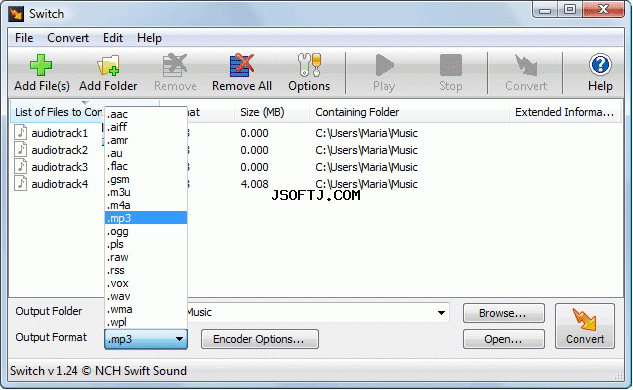Click the Remove toolbar icon

click(175, 65)
